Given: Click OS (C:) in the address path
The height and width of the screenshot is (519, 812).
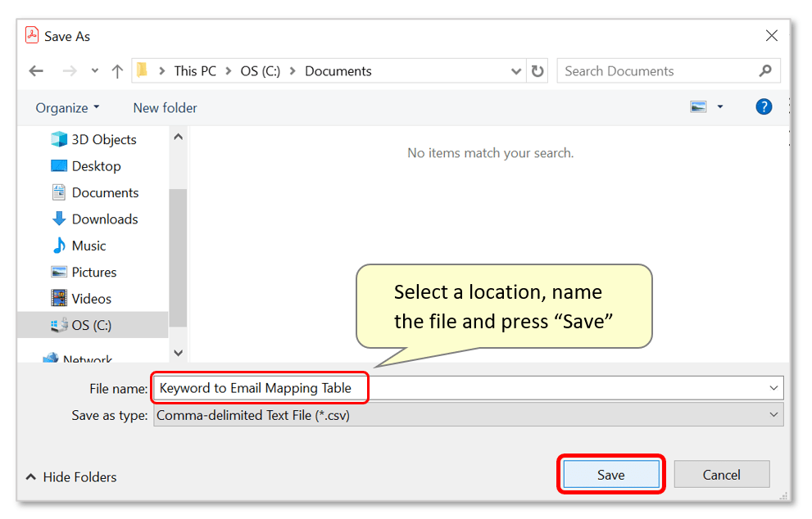Looking at the screenshot, I should pos(260,71).
